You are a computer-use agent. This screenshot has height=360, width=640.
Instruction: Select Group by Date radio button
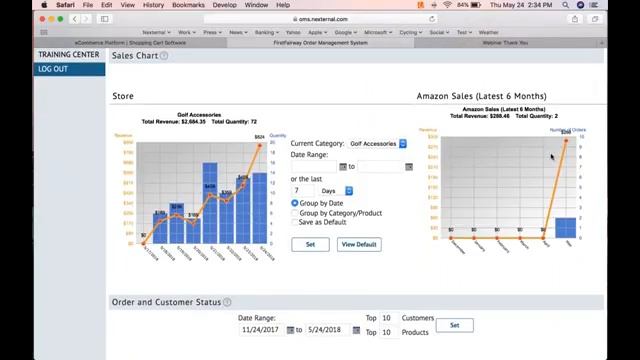[x=294, y=203]
